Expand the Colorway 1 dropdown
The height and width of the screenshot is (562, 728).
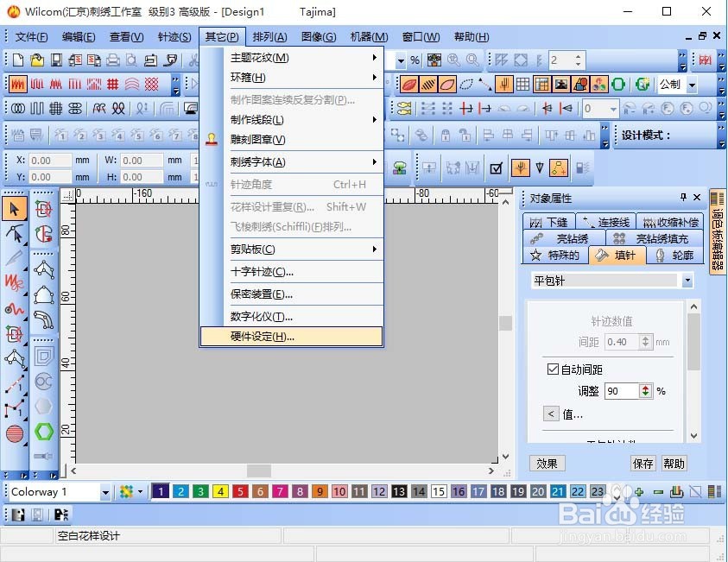[105, 491]
